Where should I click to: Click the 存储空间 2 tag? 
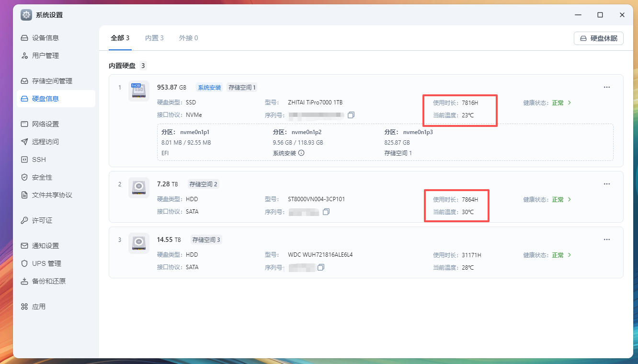coord(204,184)
